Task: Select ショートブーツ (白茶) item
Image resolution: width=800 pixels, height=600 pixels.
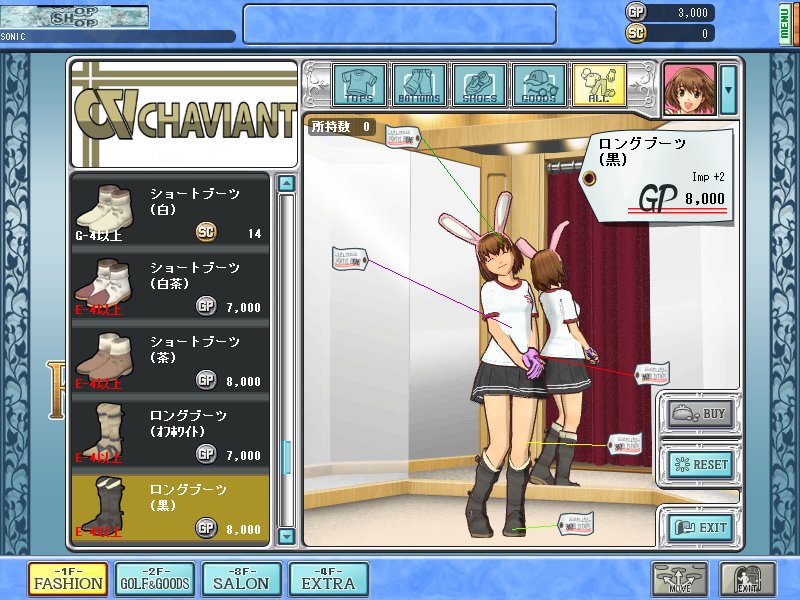Action: click(170, 286)
